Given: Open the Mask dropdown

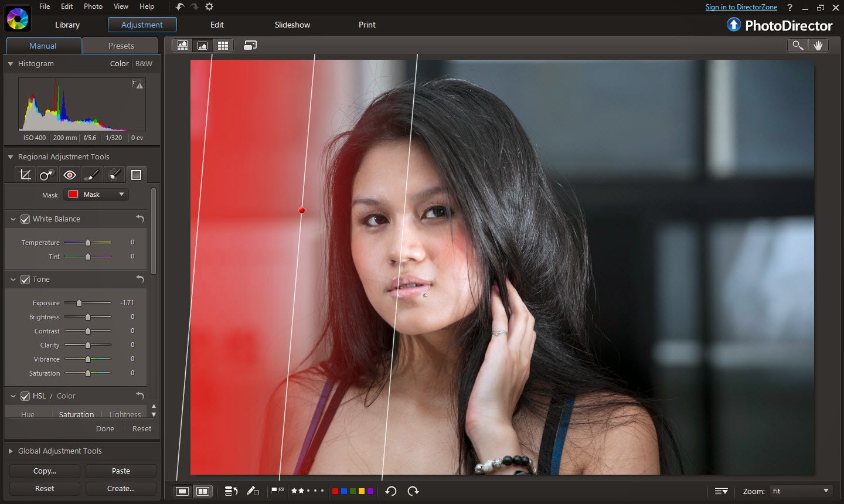Looking at the screenshot, I should (x=96, y=194).
